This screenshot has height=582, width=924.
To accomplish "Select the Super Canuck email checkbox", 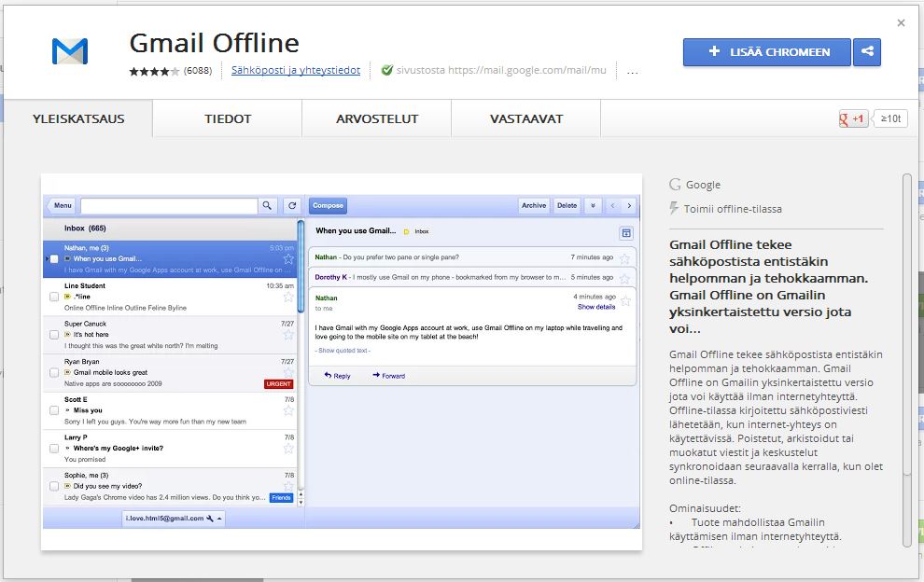I will 54,335.
